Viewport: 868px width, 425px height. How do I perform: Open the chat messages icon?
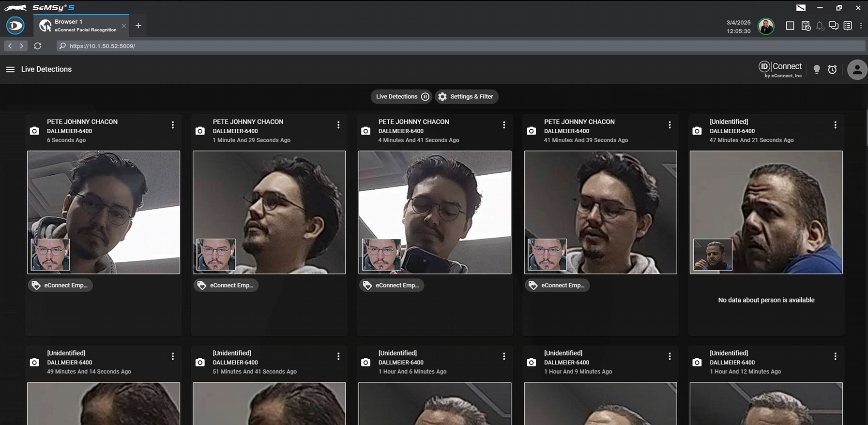coord(833,26)
